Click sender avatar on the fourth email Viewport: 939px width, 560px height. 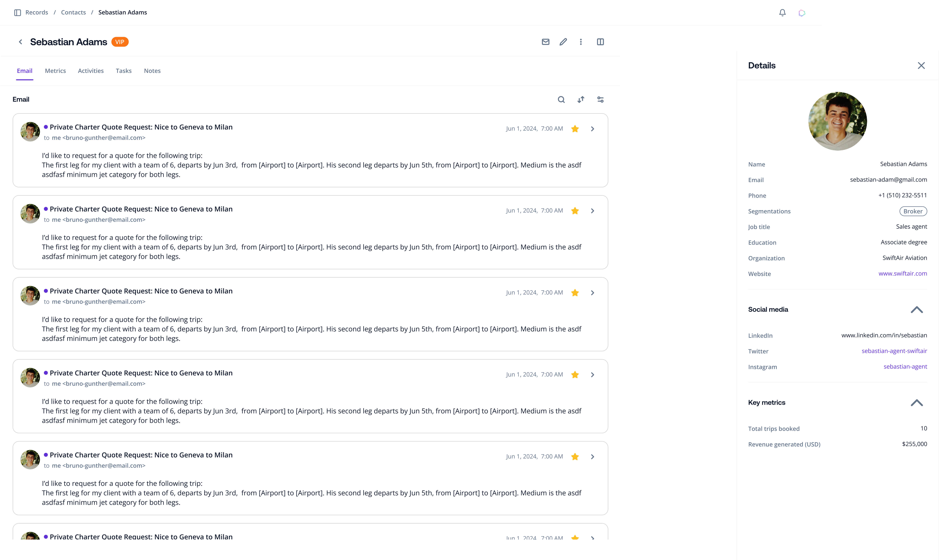[30, 377]
